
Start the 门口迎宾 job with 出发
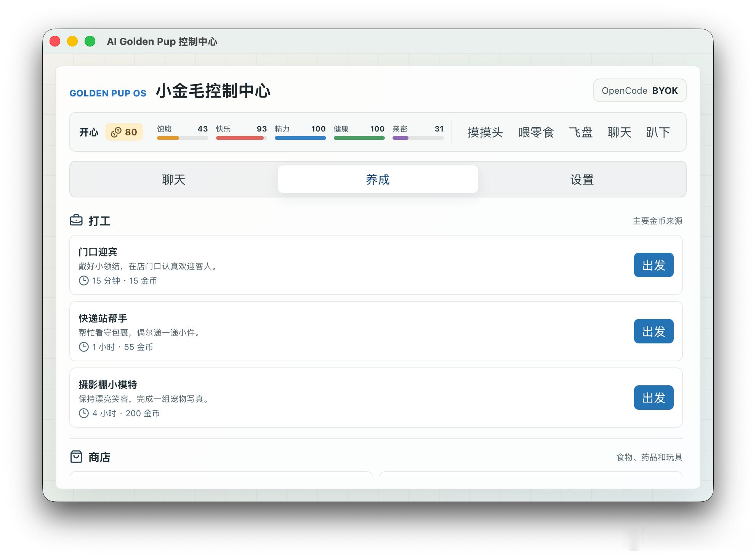point(654,265)
